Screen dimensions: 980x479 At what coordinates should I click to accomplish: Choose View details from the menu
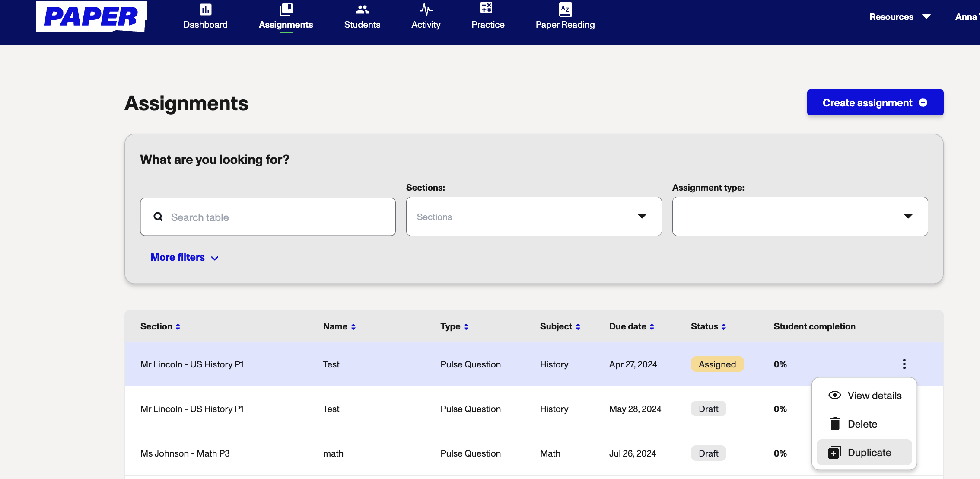(865, 395)
